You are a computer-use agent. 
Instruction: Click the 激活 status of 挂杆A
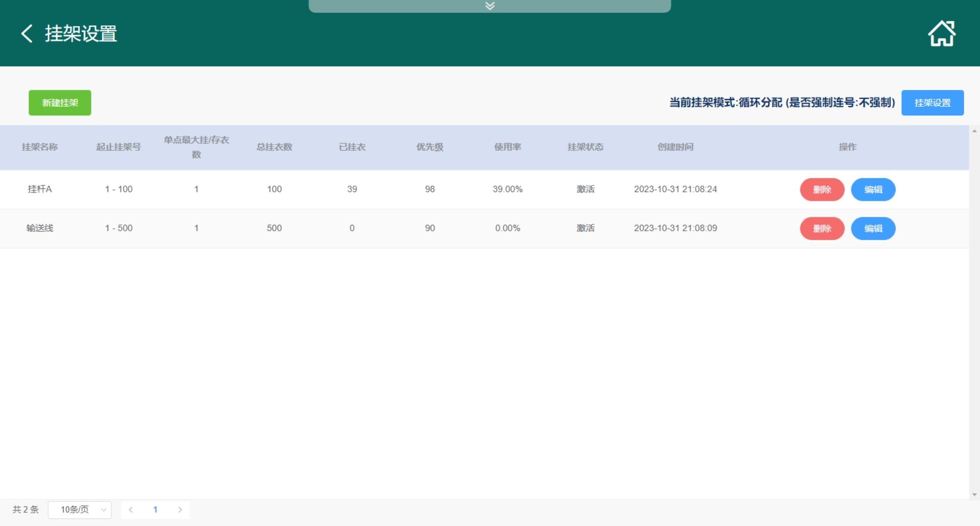[585, 189]
